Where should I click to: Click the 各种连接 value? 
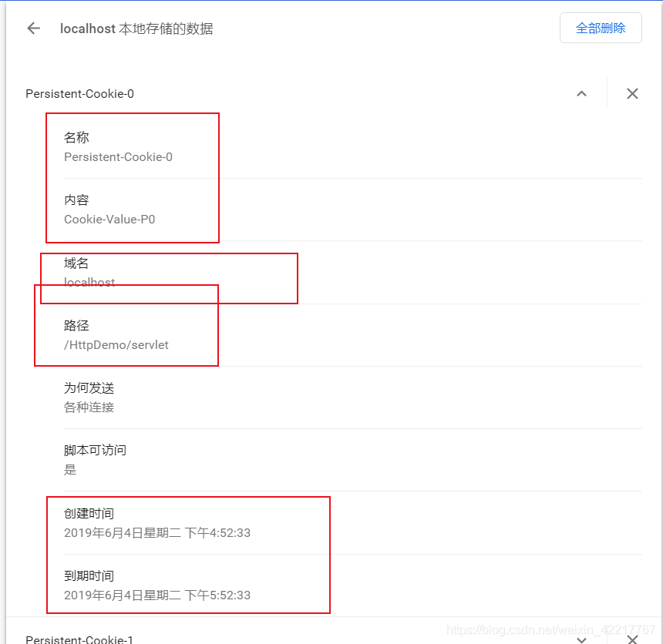pos(89,408)
